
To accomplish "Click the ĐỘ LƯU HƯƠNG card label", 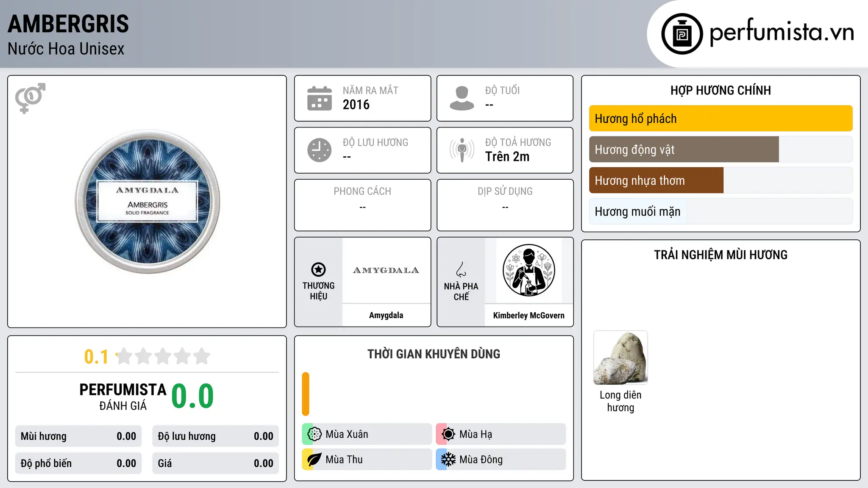I will (x=375, y=142).
